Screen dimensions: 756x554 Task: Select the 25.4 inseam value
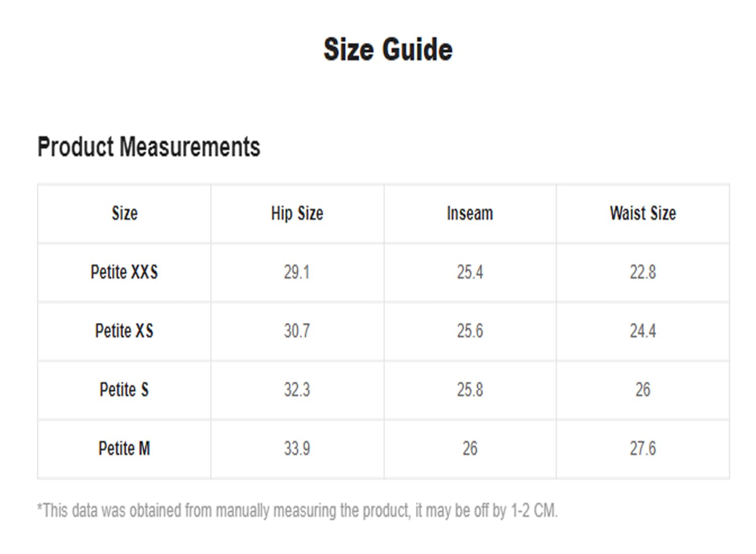click(470, 272)
